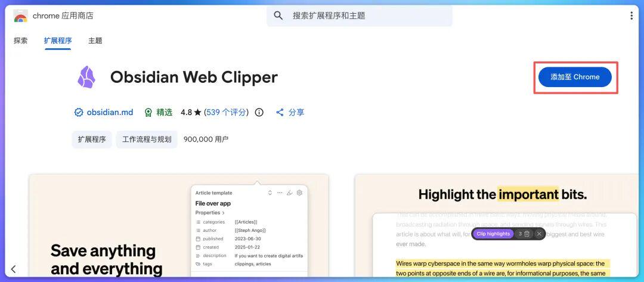Click the Clip highlights purple button
Viewport: 644px width, 282px height.
point(493,234)
